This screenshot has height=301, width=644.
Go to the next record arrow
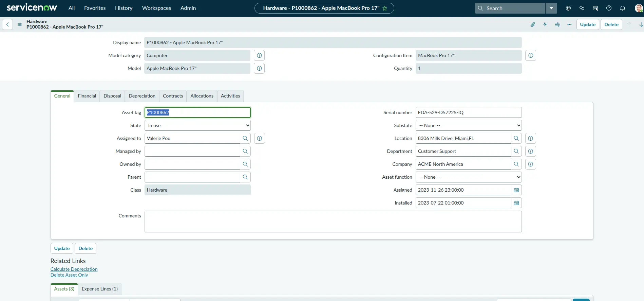coord(641,24)
